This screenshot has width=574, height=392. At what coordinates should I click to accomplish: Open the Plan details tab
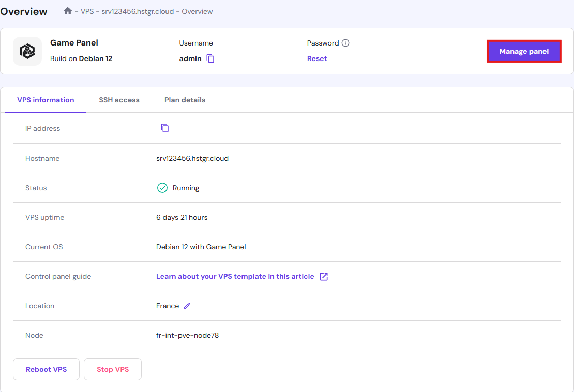(185, 100)
